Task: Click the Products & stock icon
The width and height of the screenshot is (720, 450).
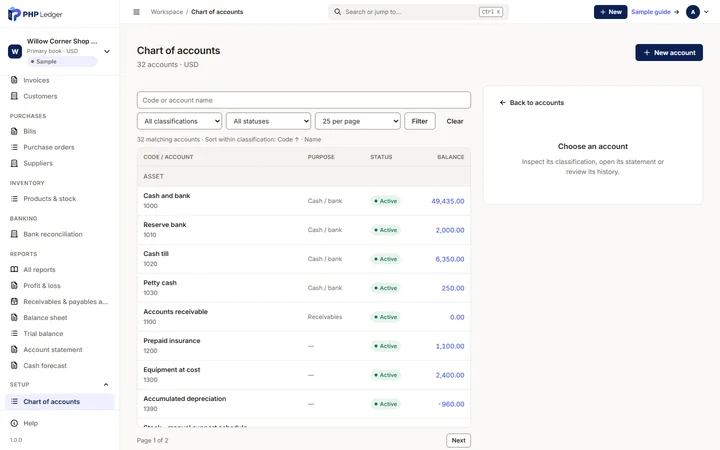Action: [14, 198]
